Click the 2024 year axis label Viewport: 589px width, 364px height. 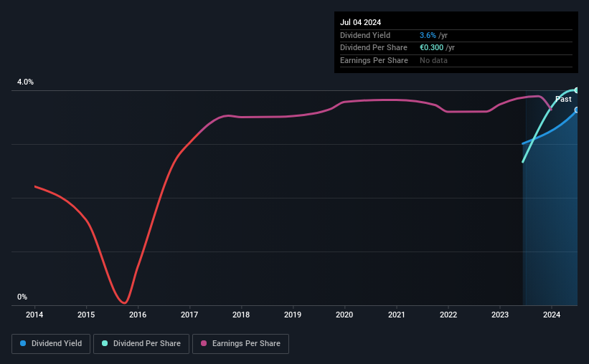pos(552,315)
